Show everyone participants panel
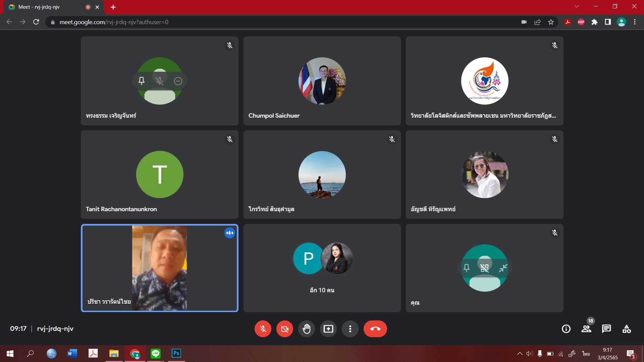This screenshot has height=362, width=644. pyautogui.click(x=586, y=329)
